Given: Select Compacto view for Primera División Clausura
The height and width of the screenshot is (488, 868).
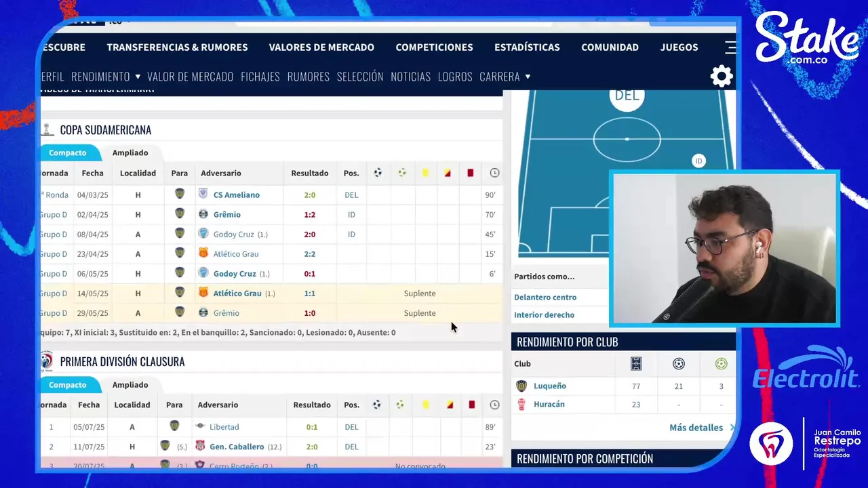Looking at the screenshot, I should pyautogui.click(x=68, y=384).
